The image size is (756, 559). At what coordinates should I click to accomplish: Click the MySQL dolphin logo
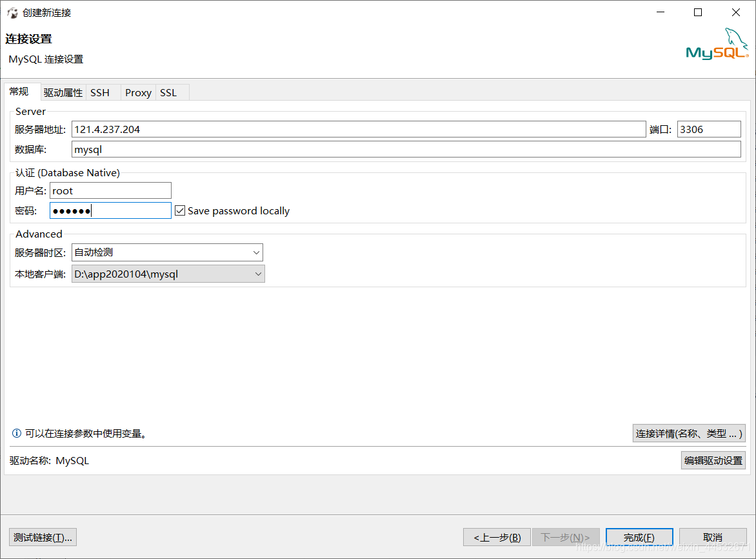(717, 43)
